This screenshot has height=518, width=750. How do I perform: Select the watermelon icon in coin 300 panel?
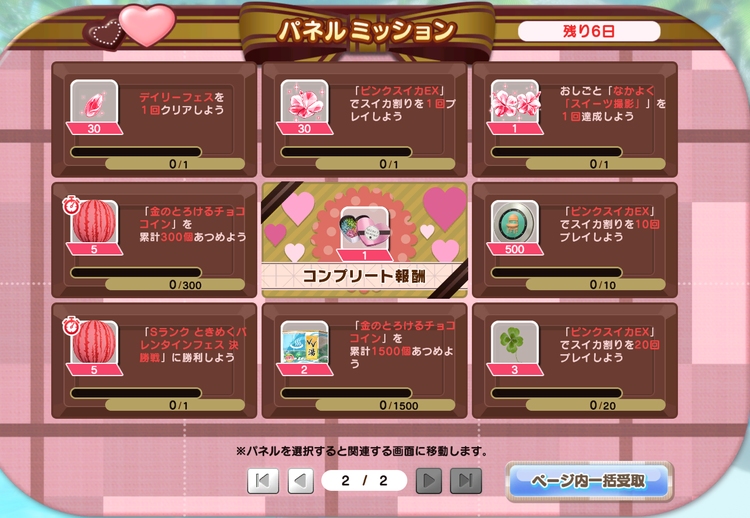click(94, 222)
